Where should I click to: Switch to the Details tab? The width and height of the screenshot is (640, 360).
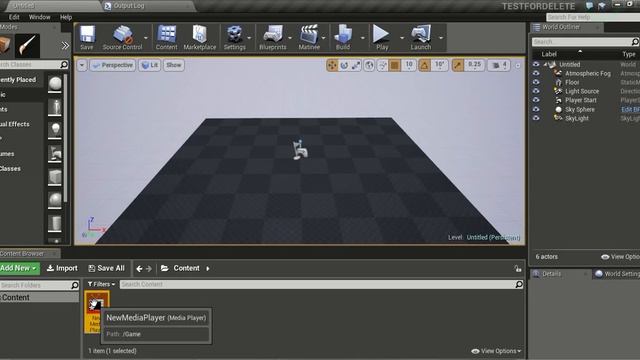[551, 273]
